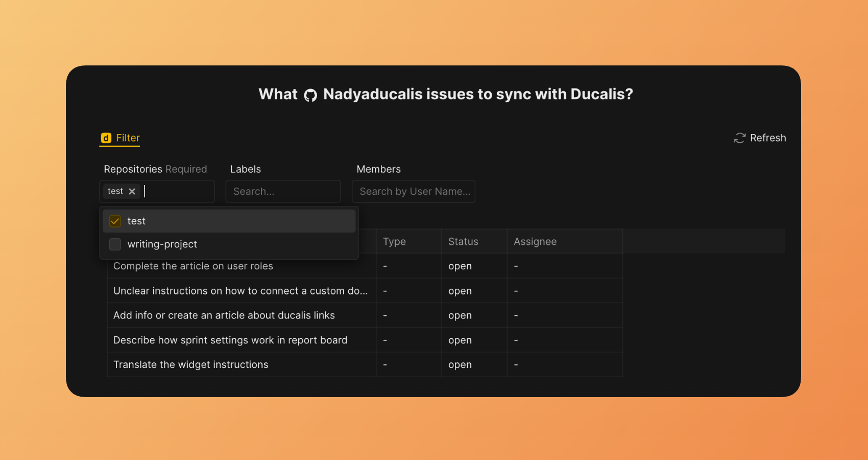Click the Assignee column header

point(535,242)
